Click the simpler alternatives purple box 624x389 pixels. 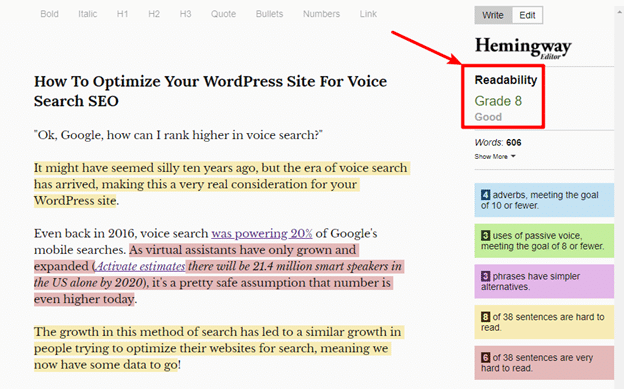[x=544, y=281]
